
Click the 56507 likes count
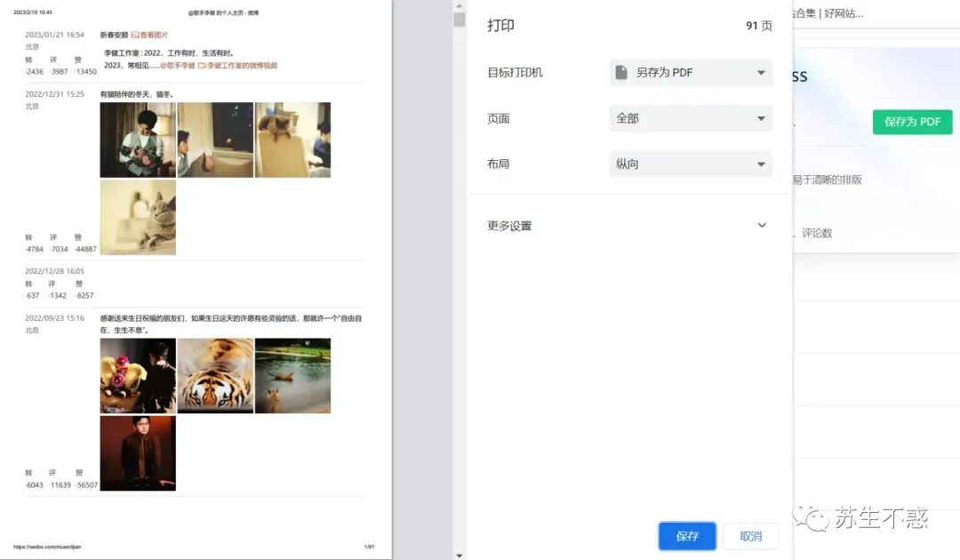click(x=86, y=485)
